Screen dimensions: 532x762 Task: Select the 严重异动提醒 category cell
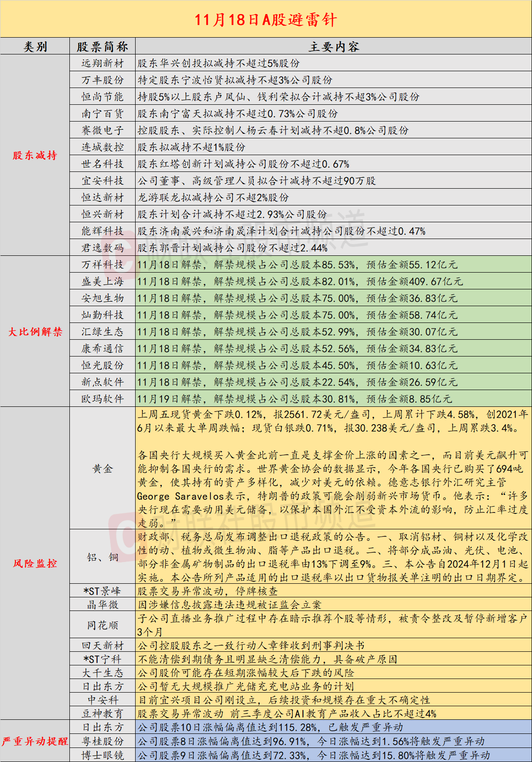click(x=35, y=741)
